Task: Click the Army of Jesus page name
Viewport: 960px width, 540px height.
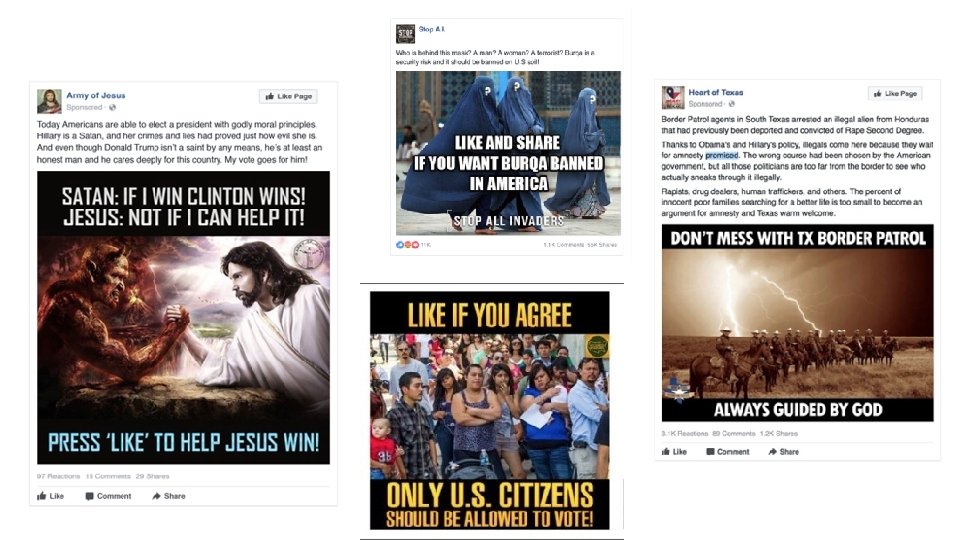Action: [96, 96]
